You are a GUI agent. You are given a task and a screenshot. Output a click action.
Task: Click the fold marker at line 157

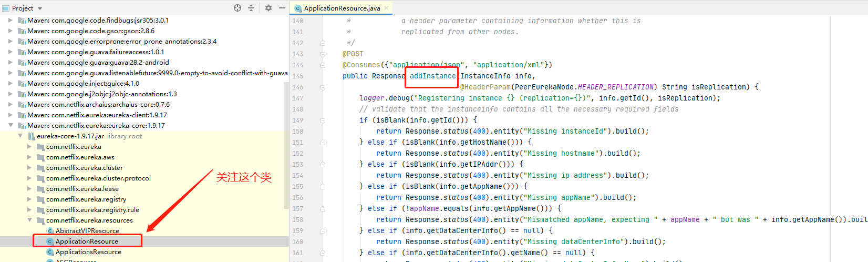click(323, 209)
